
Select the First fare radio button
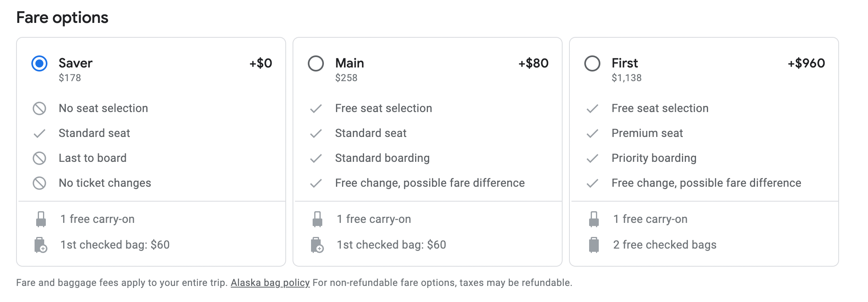point(592,63)
